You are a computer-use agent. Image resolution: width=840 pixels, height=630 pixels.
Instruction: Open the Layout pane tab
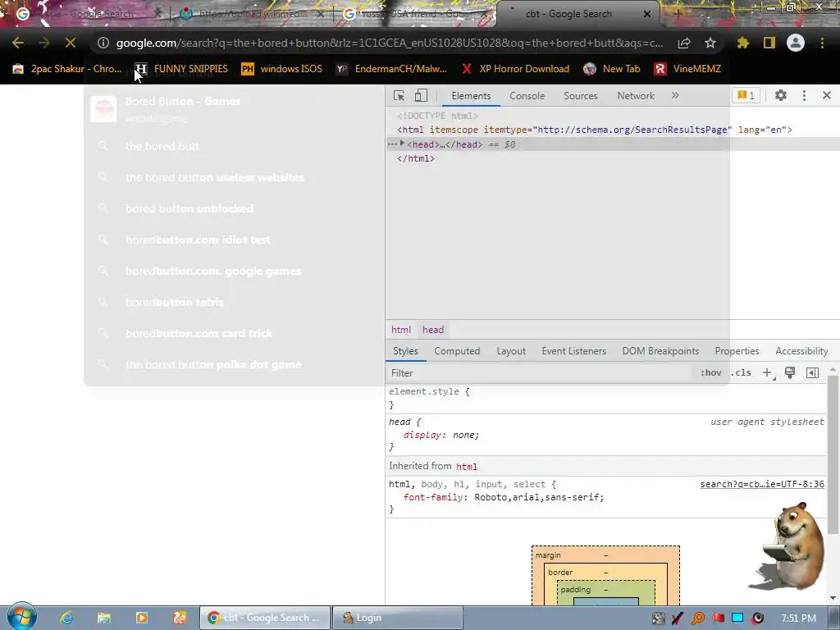click(511, 351)
